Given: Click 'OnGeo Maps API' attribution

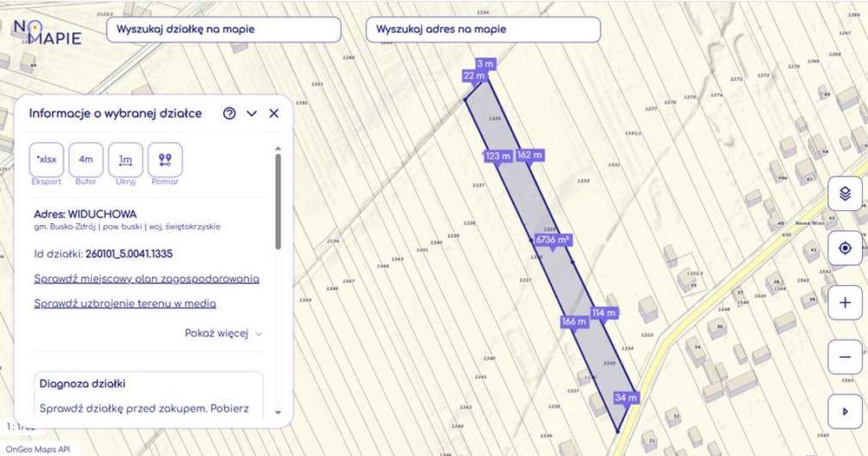Looking at the screenshot, I should coord(37,449).
